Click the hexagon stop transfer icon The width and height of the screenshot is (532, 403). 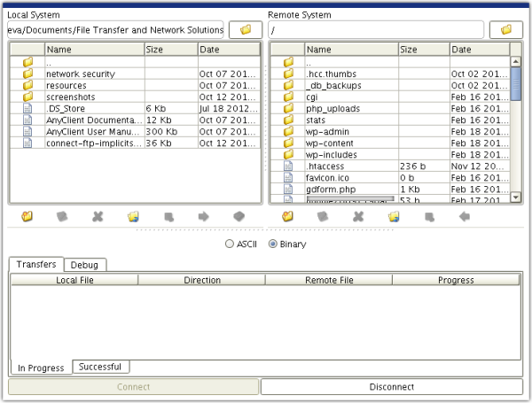tap(239, 216)
